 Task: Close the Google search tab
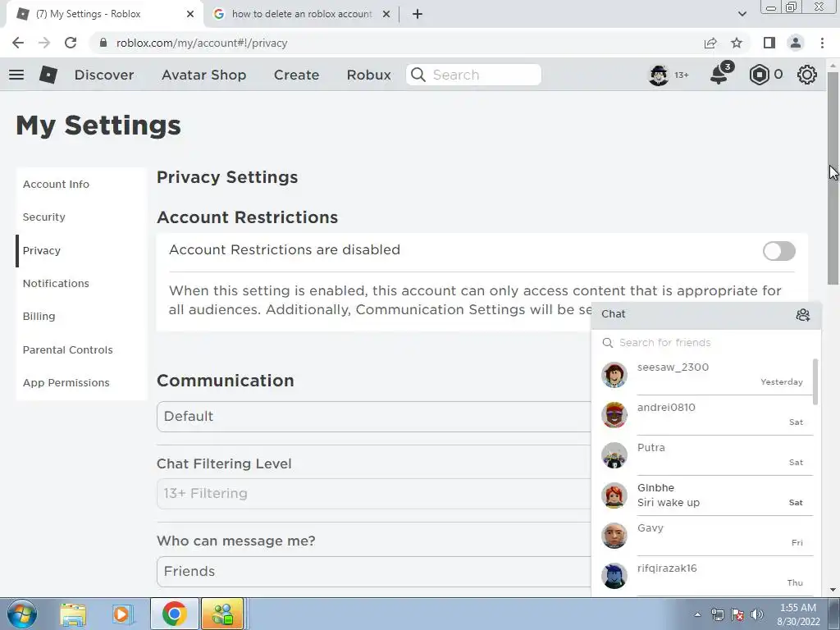coord(386,14)
